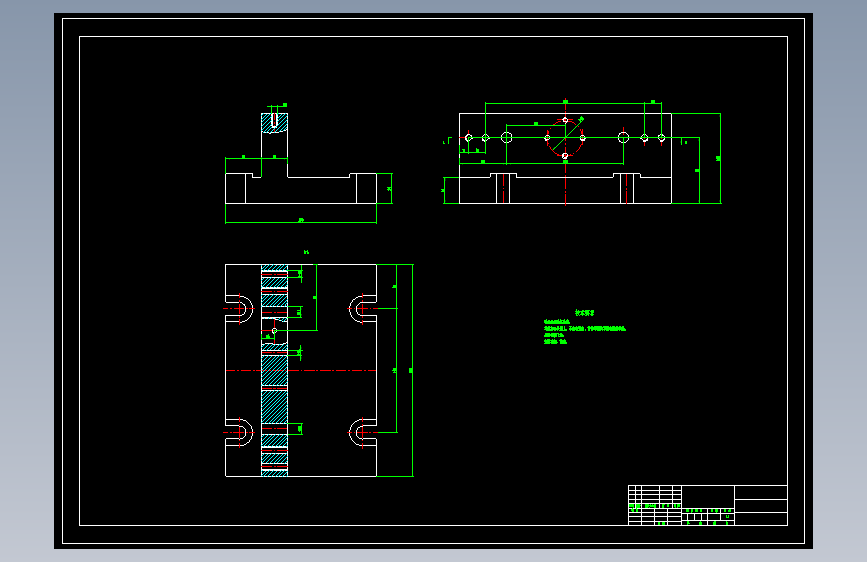Viewport: 867px width, 562px height.
Task: Click the red dashed bolt circle in the upper right view
Action: pos(565,138)
